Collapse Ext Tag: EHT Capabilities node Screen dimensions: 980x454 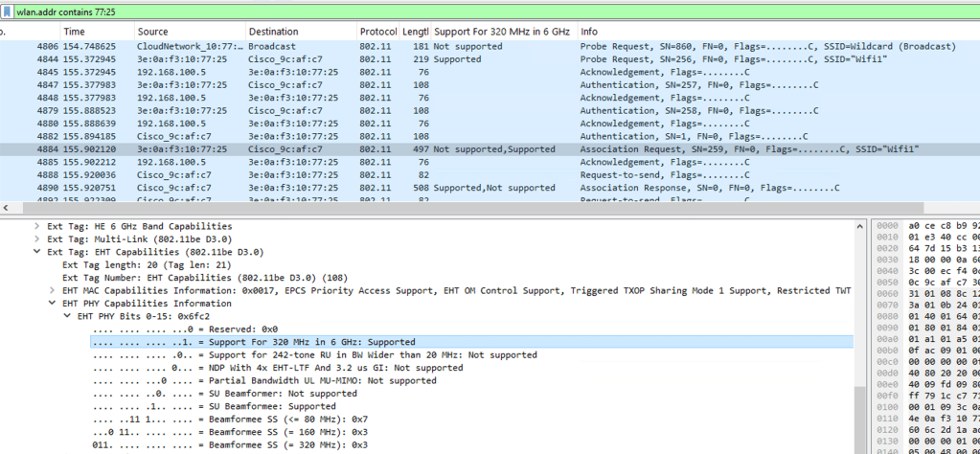click(x=37, y=252)
